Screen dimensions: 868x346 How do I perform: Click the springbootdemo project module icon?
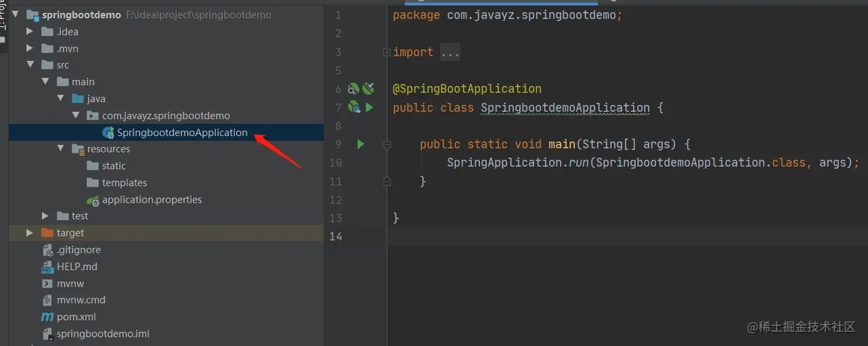[32, 15]
